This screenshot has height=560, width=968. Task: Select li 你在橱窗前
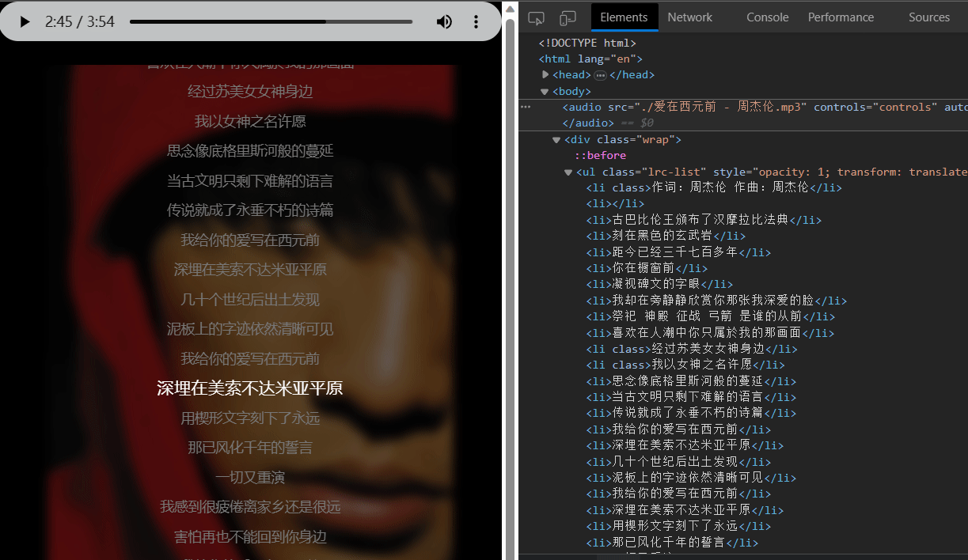[647, 268]
